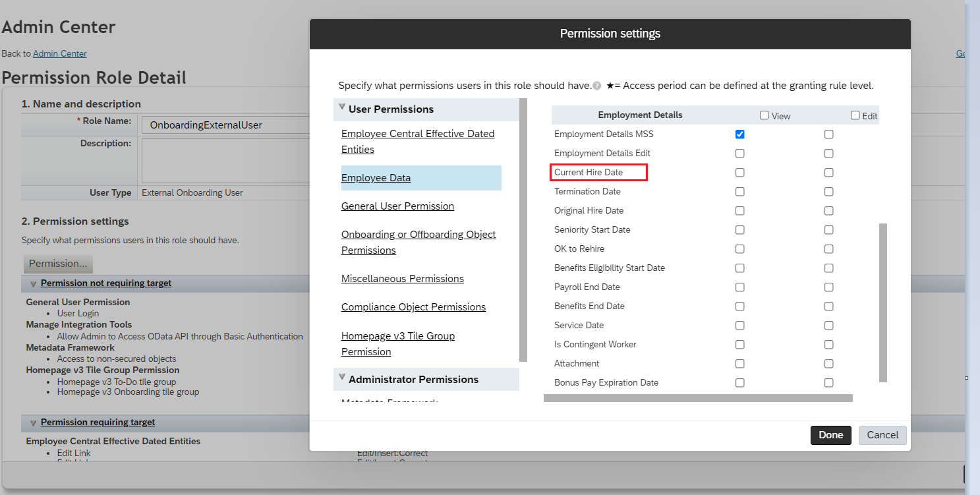Tick View for Is Contingent Worker

pyautogui.click(x=740, y=345)
